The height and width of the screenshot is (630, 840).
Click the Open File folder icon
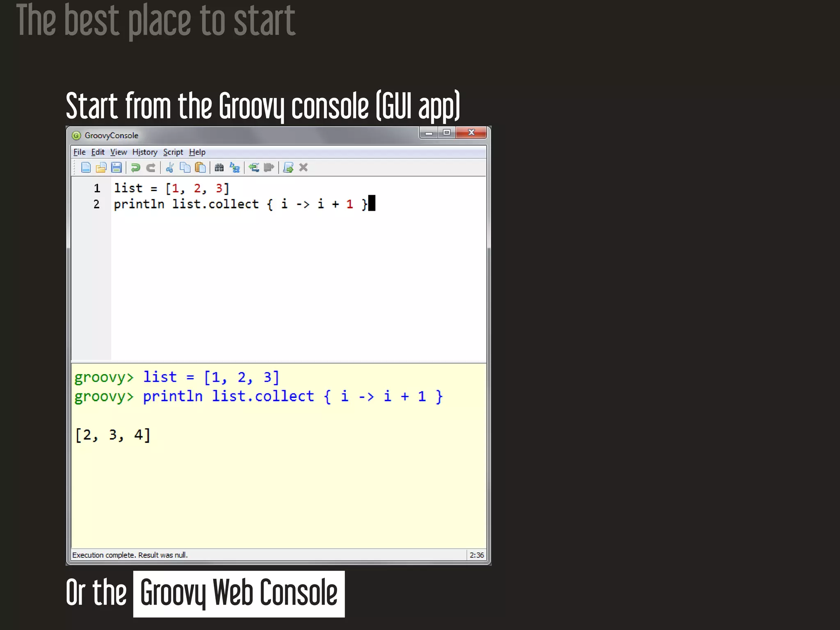click(x=101, y=167)
